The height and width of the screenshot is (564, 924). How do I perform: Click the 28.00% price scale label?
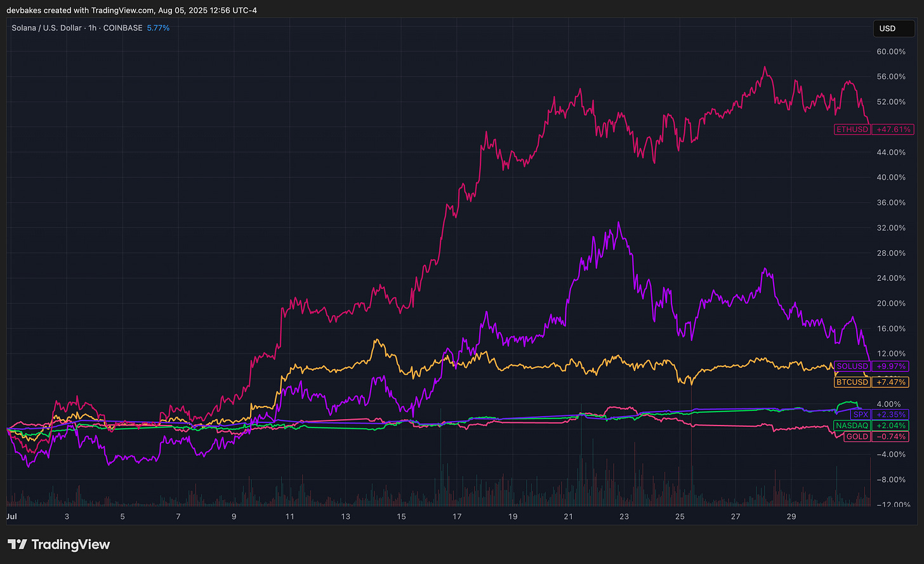click(x=891, y=253)
